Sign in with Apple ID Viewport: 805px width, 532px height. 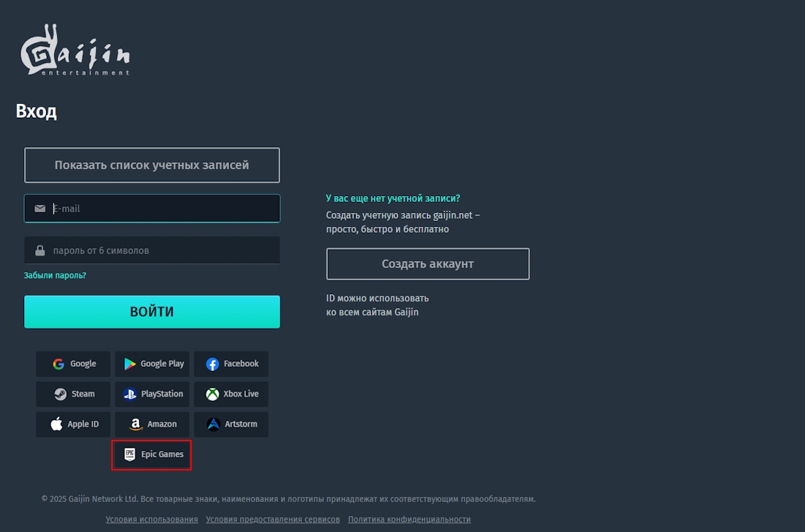73,424
